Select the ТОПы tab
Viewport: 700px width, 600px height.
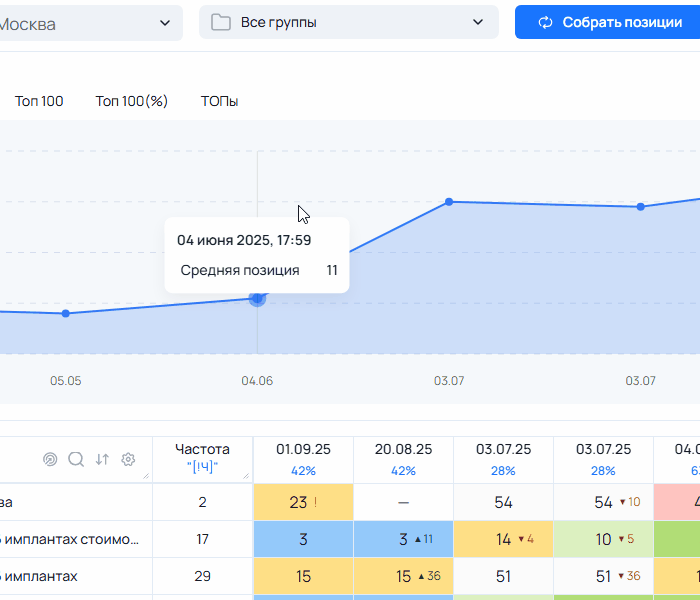219,101
